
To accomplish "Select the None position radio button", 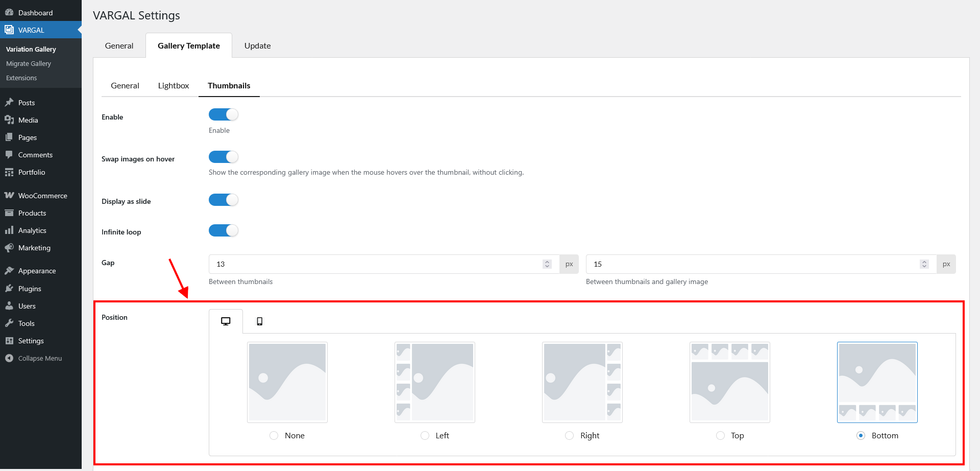I will click(x=274, y=435).
